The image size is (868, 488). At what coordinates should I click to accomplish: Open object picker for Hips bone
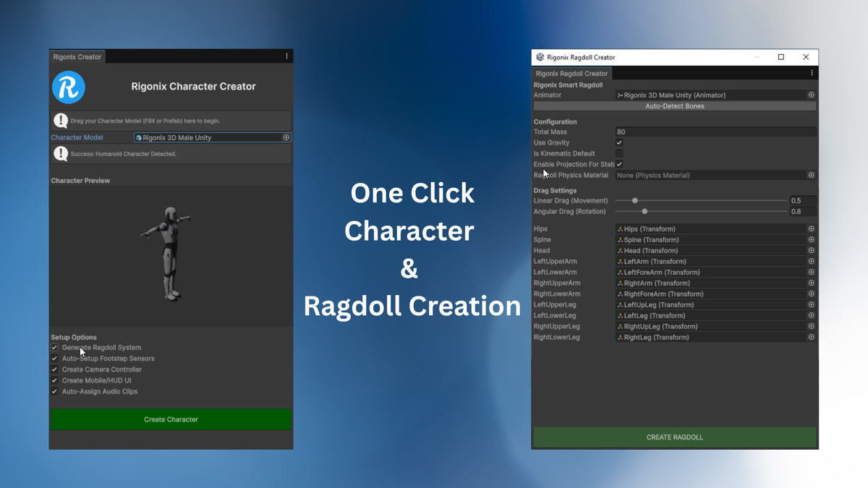[x=811, y=229]
